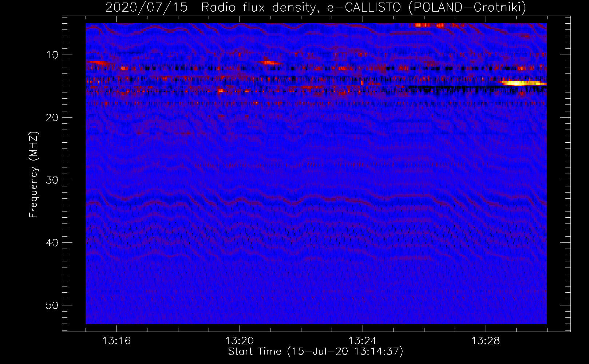Click the 50 MHz frequency tick label
Viewport: 589px width, 364px height.
pos(52,305)
